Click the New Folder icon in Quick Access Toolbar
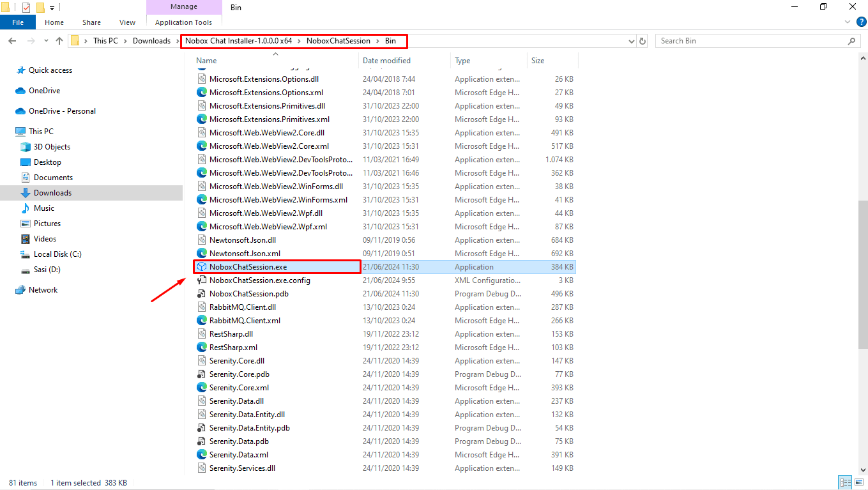 pyautogui.click(x=38, y=7)
